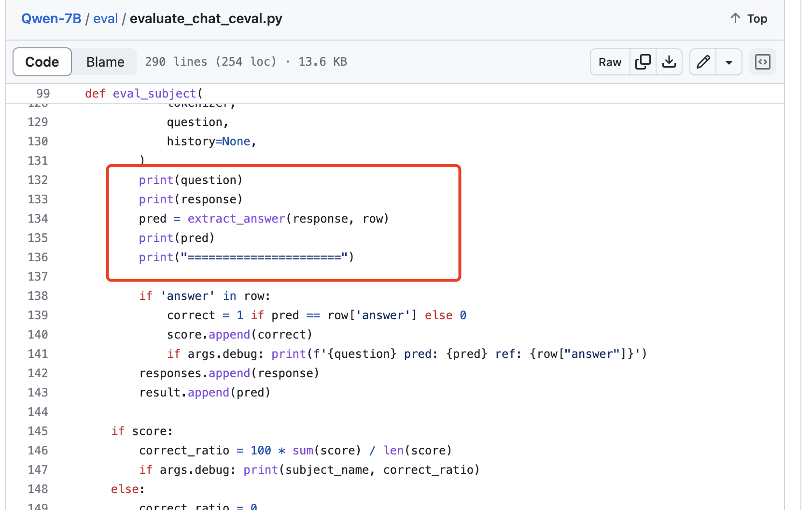Select line number 145

coord(38,431)
